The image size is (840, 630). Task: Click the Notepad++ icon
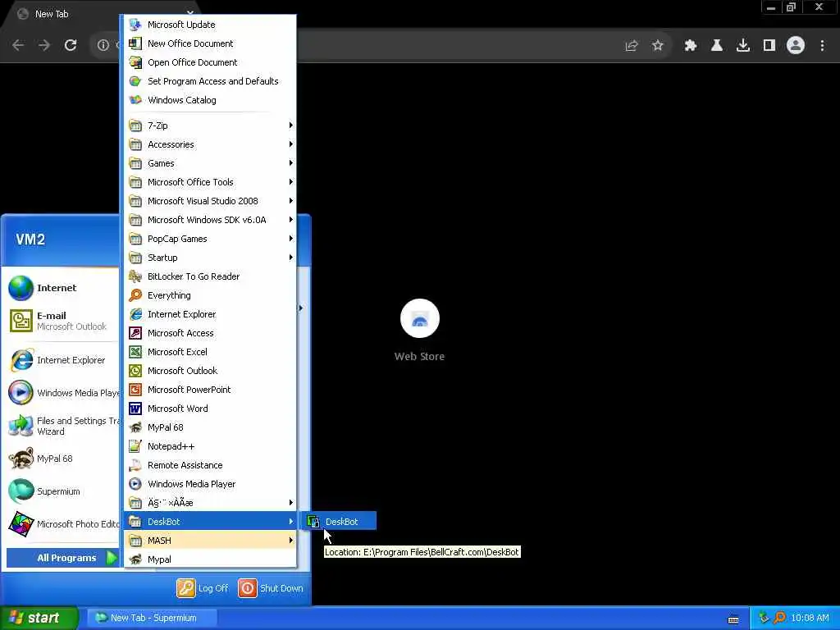pyautogui.click(x=135, y=446)
